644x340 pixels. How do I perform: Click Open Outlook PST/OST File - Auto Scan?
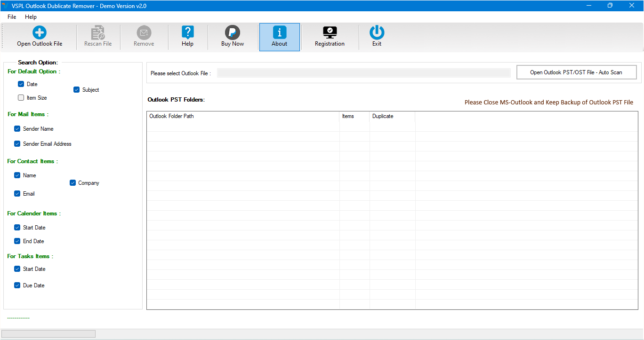576,72
